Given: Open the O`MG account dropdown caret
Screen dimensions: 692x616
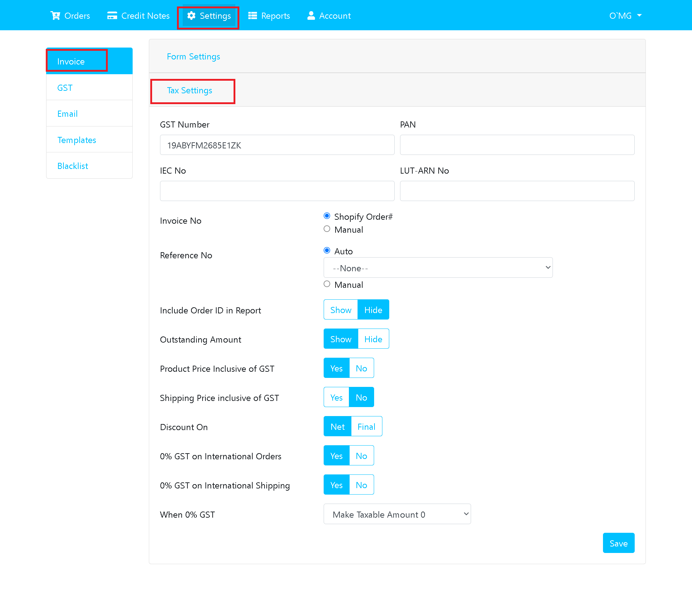Looking at the screenshot, I should pyautogui.click(x=639, y=15).
